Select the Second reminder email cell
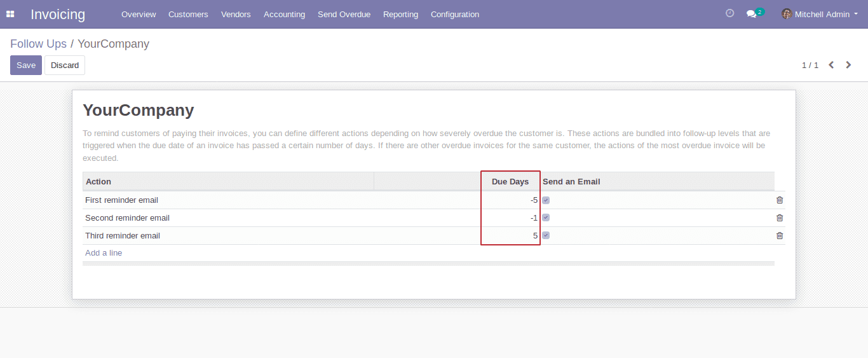Viewport: 868px width, 358px height. pyautogui.click(x=228, y=217)
